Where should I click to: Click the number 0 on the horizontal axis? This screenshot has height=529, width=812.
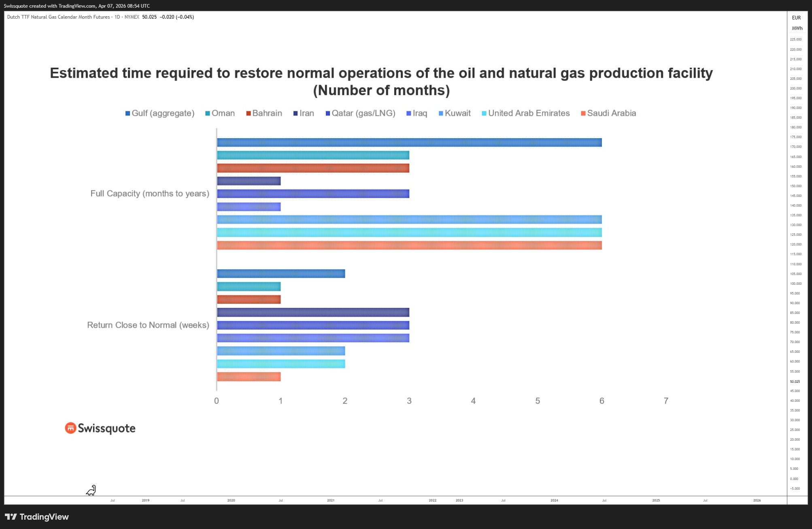(217, 401)
